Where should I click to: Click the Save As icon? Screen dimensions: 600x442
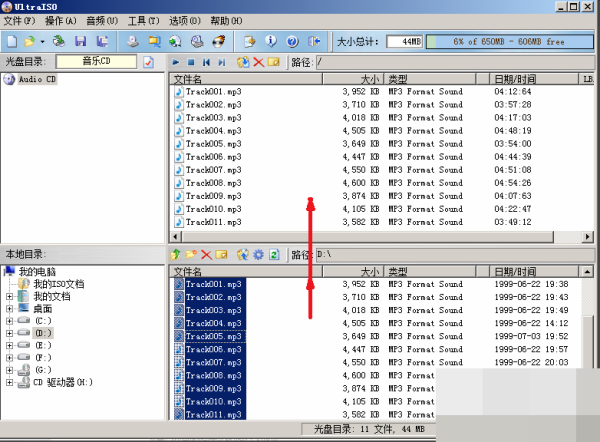pyautogui.click(x=102, y=41)
